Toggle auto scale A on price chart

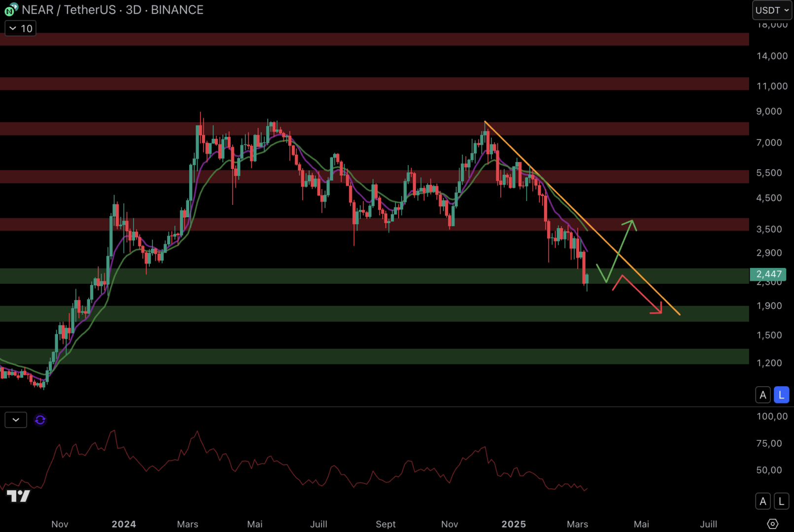click(x=763, y=395)
